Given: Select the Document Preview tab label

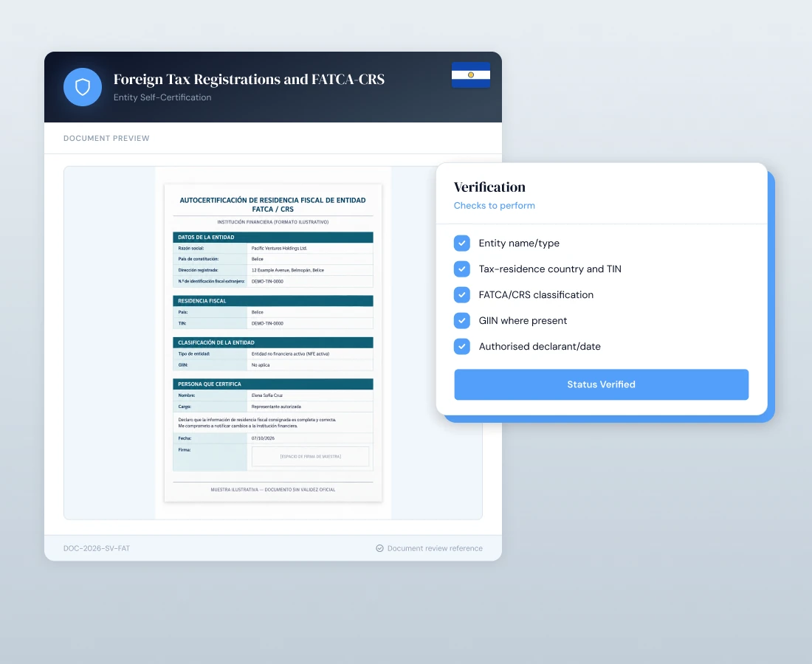Looking at the screenshot, I should (x=106, y=138).
